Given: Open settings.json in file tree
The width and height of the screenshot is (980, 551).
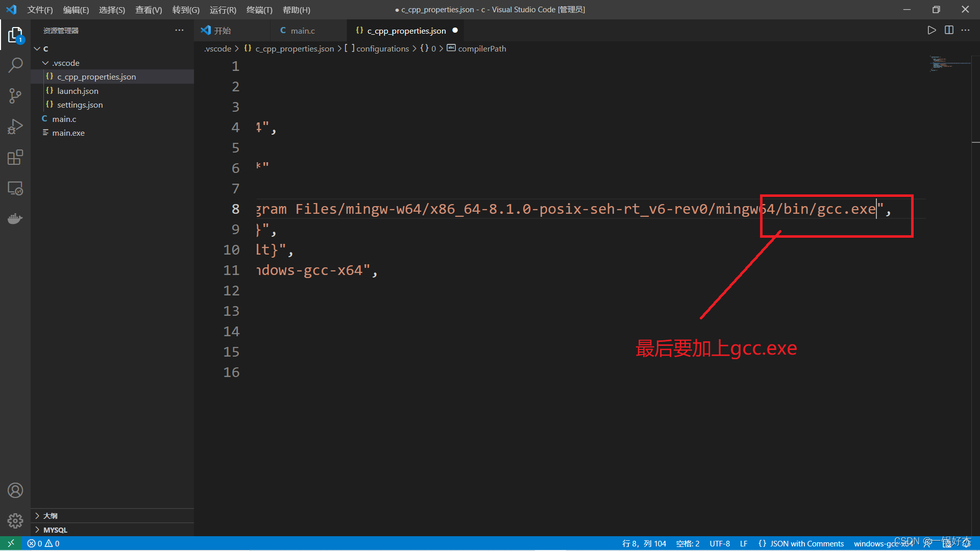Looking at the screenshot, I should coord(112,105).
